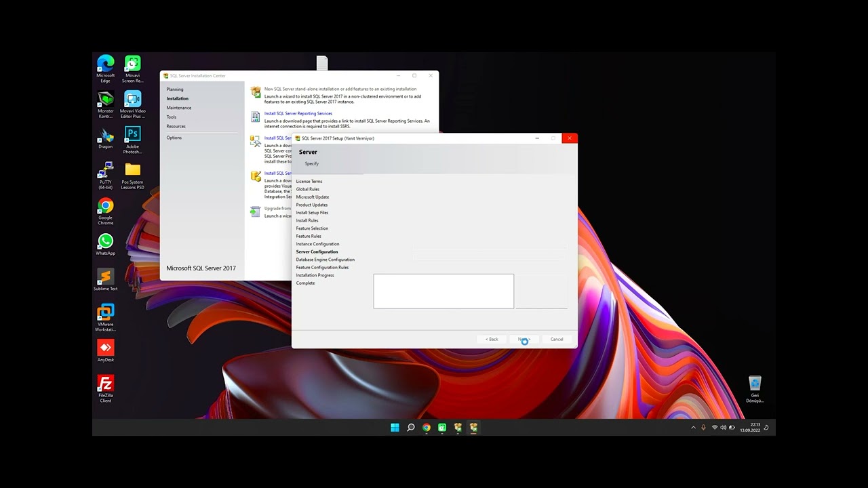This screenshot has width=868, height=488.
Task: Click License Terms step in Setup
Action: (309, 182)
